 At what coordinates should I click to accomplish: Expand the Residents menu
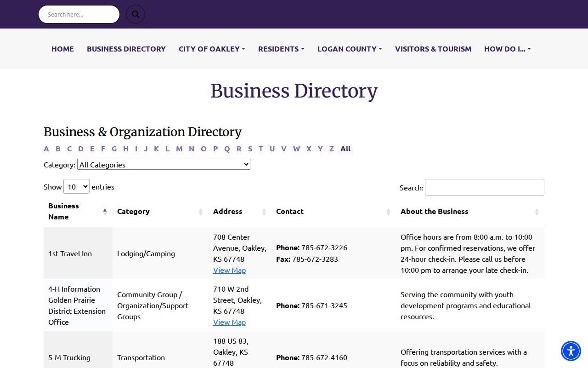pos(281,49)
